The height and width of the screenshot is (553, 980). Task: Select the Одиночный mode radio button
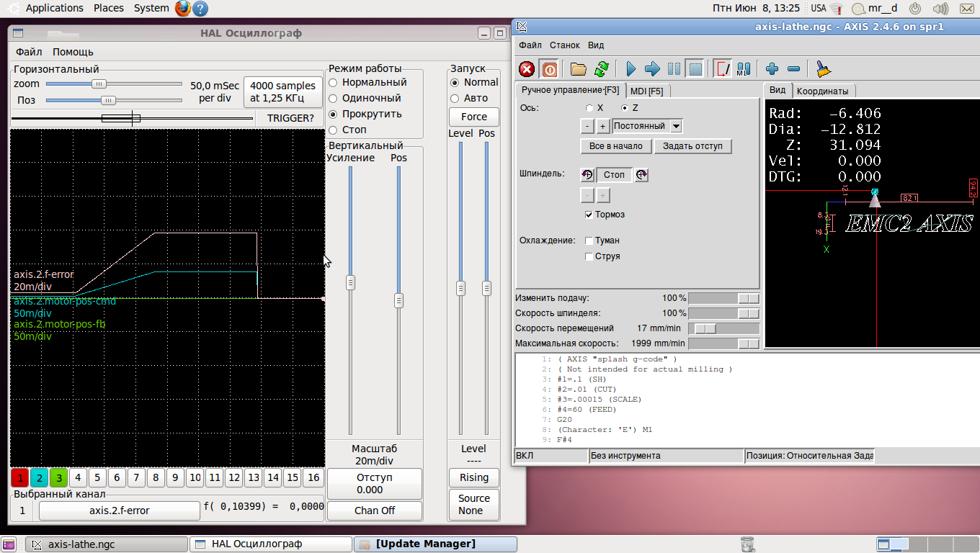pyautogui.click(x=334, y=99)
